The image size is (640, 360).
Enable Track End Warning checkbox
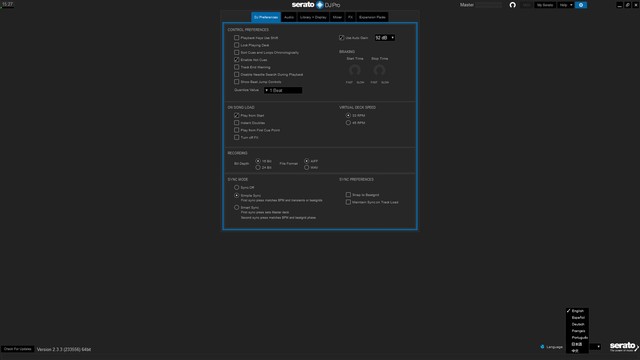tap(236, 67)
